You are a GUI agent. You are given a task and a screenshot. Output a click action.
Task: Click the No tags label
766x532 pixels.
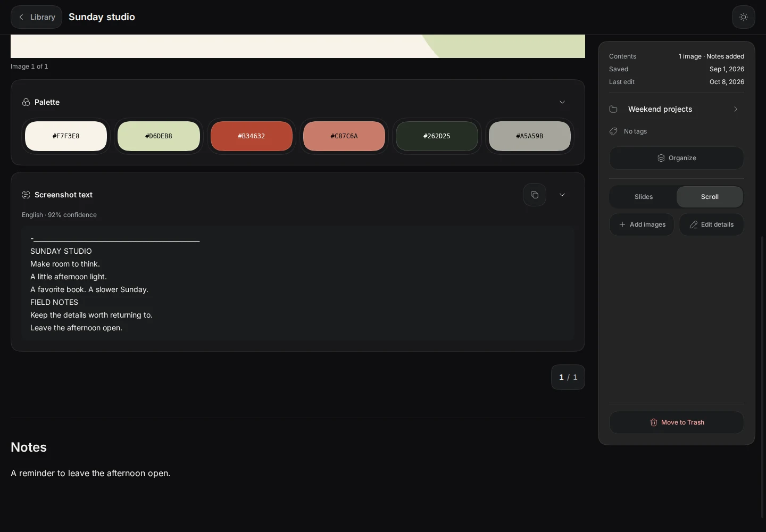click(x=635, y=131)
